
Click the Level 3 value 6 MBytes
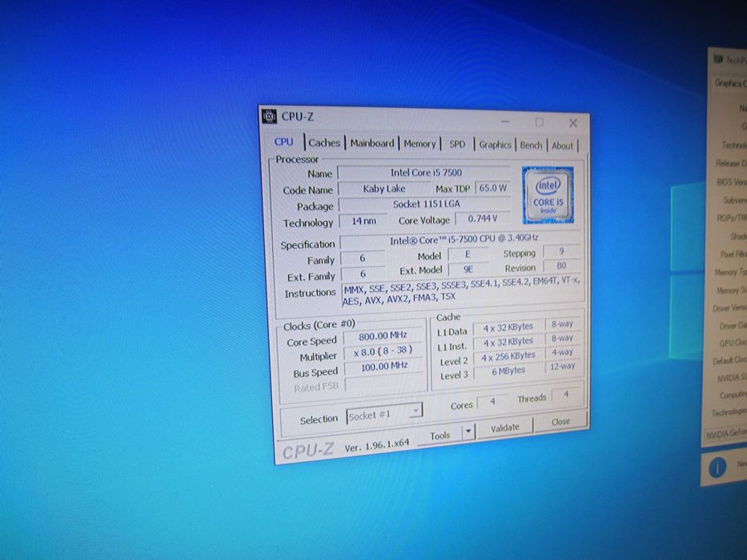(x=508, y=371)
